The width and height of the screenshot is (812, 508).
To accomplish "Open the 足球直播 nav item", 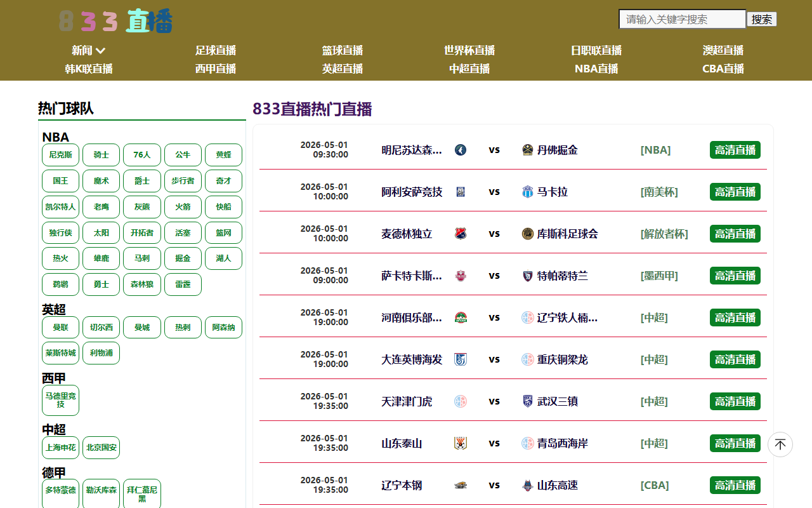I will coord(216,50).
